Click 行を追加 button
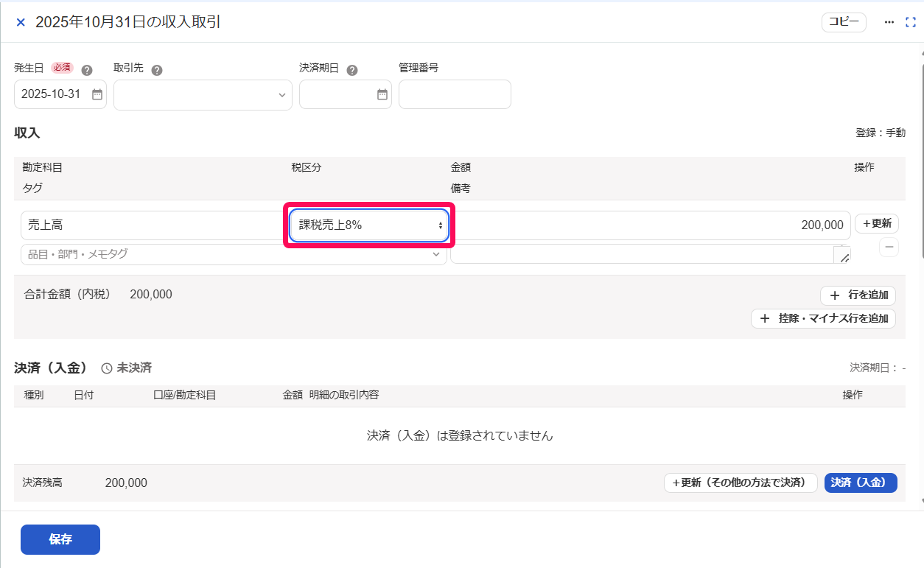Viewport: 924px width, 568px height. 858,295
